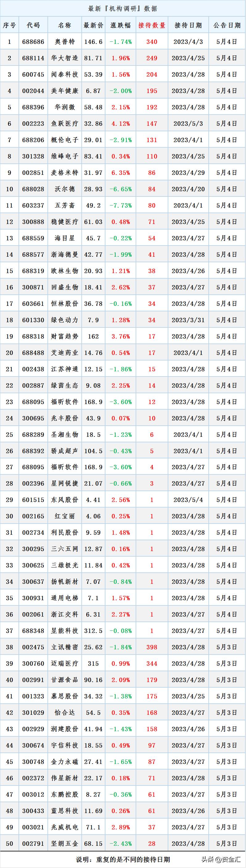Click change value 6.35%
The image size is (246, 868).
[x=120, y=173]
